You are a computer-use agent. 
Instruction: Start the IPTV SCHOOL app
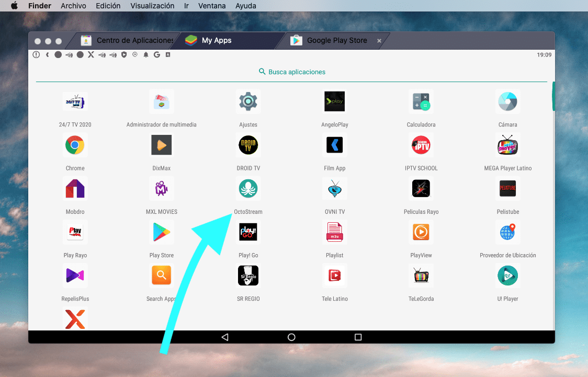point(421,145)
